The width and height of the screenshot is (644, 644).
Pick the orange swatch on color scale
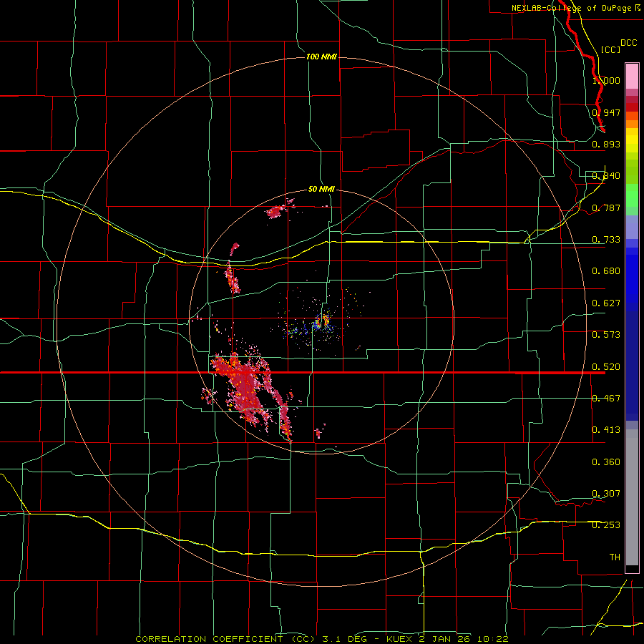[632, 124]
